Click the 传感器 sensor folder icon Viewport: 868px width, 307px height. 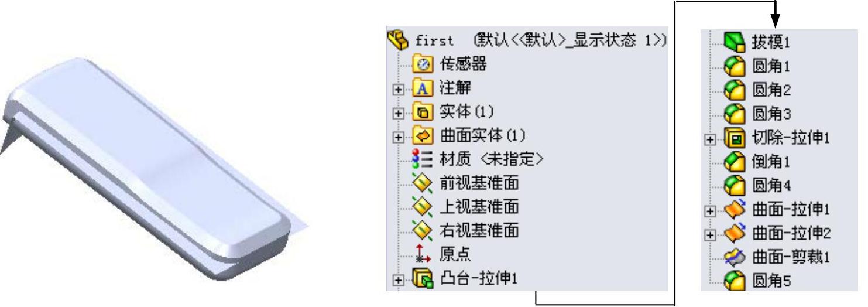pos(421,65)
